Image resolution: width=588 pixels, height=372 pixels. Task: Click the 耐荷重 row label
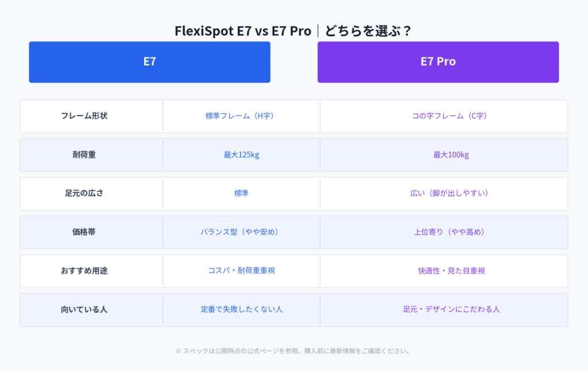click(x=84, y=154)
